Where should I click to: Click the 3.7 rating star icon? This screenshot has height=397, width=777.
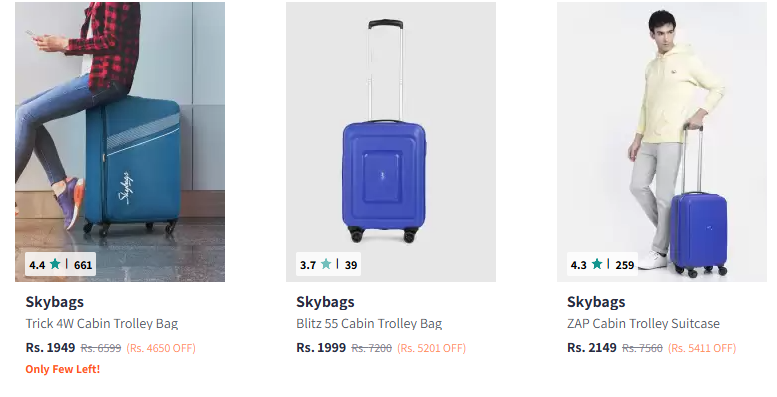point(326,264)
